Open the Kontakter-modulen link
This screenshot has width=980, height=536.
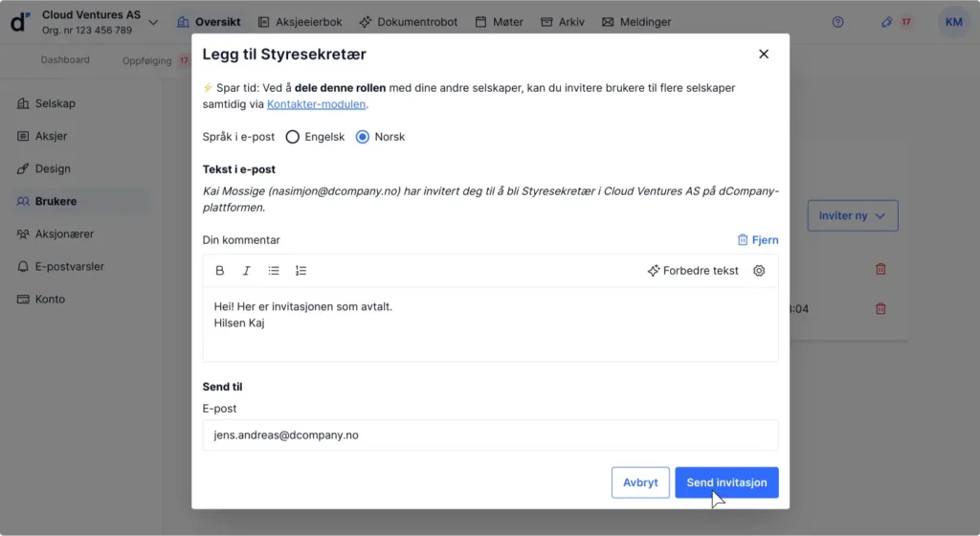click(x=316, y=104)
